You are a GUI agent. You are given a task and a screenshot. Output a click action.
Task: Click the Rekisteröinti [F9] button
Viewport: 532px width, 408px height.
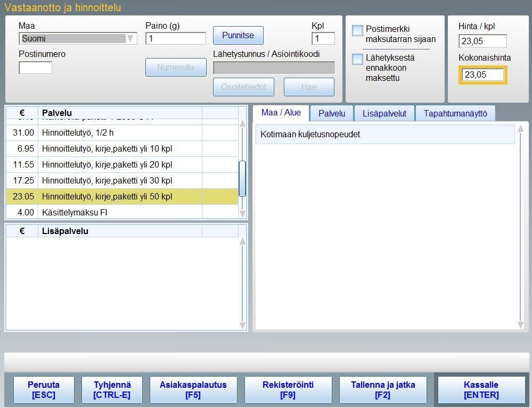288,390
